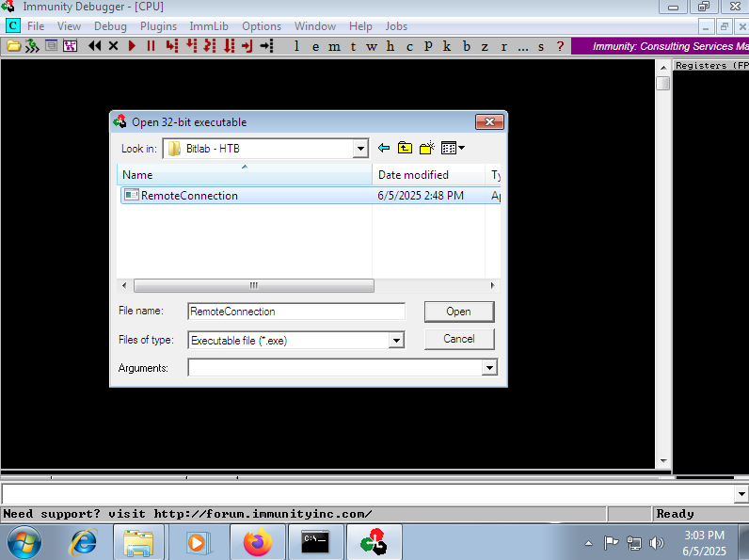Click the red question mark help icon

pos(560,46)
